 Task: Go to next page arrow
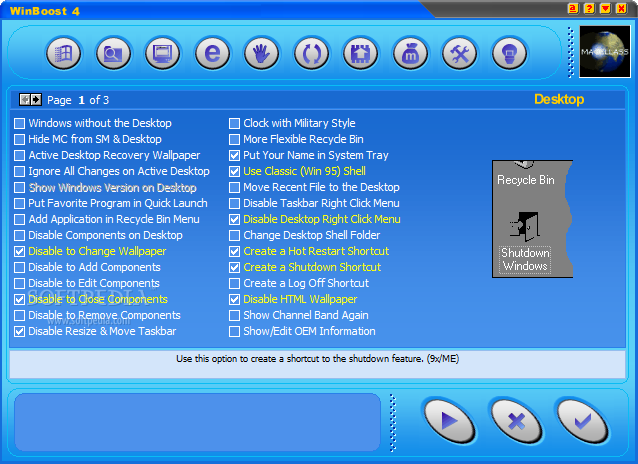[36, 99]
